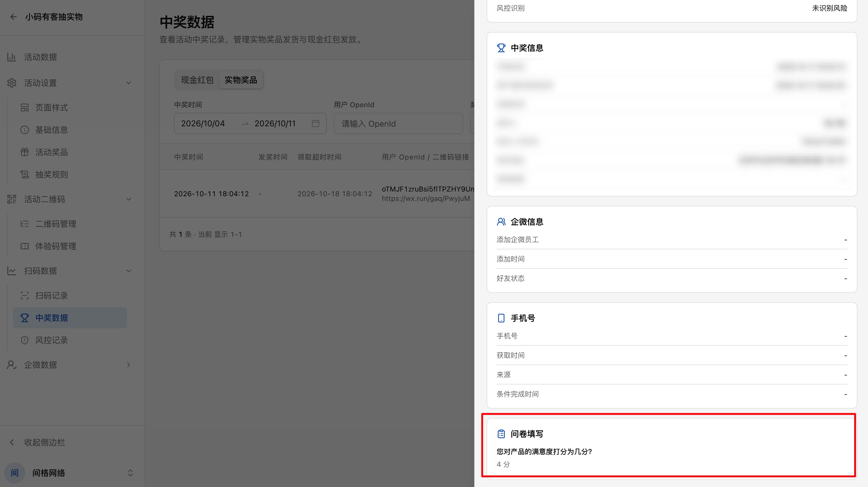Viewport: 868px width, 487px height.
Task: Open 活动数据 bar chart icon
Action: pyautogui.click(x=12, y=57)
